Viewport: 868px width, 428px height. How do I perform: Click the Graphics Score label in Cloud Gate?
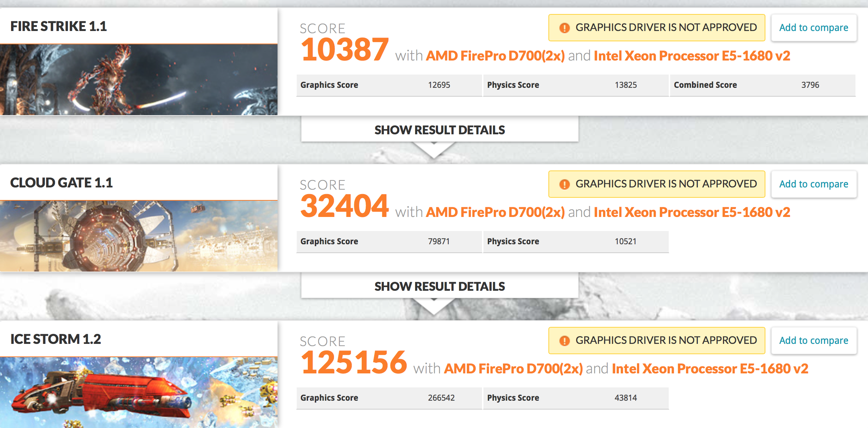coord(329,241)
